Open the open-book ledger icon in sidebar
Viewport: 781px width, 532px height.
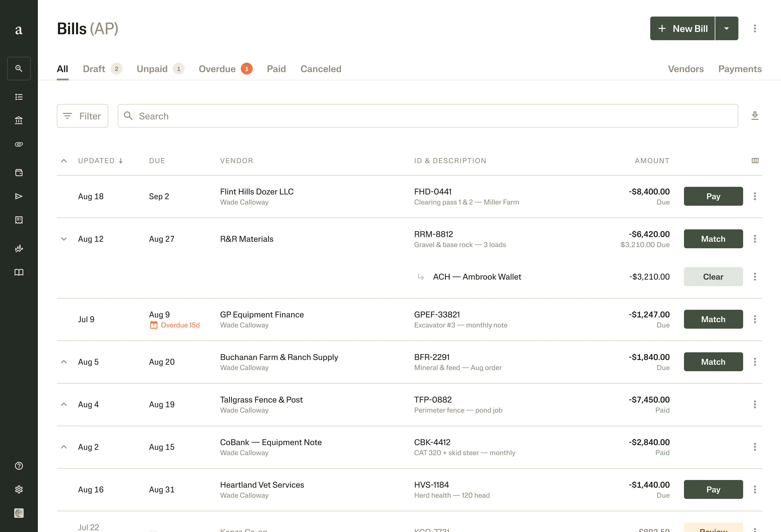tap(19, 272)
